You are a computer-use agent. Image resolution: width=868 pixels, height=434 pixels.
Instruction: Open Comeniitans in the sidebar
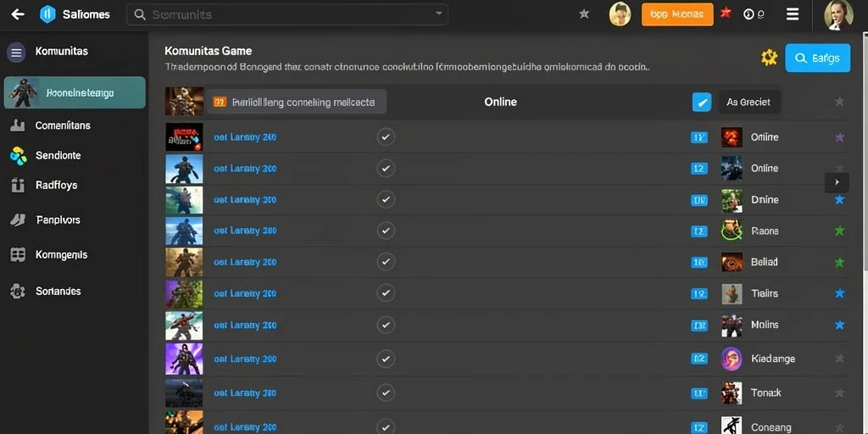(63, 125)
